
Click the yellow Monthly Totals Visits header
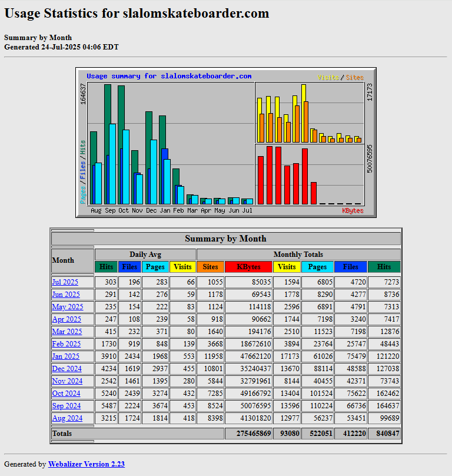(x=287, y=267)
